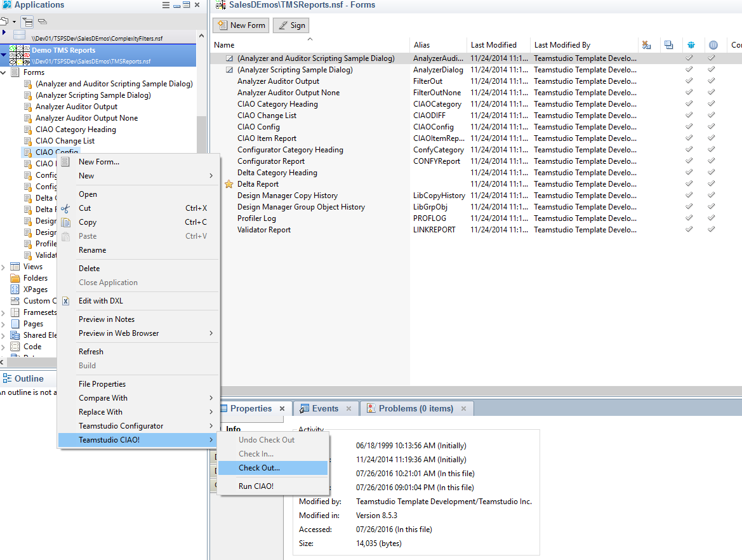This screenshot has width=742, height=560.
Task: Click the Custom Controls node icon
Action: [15, 301]
